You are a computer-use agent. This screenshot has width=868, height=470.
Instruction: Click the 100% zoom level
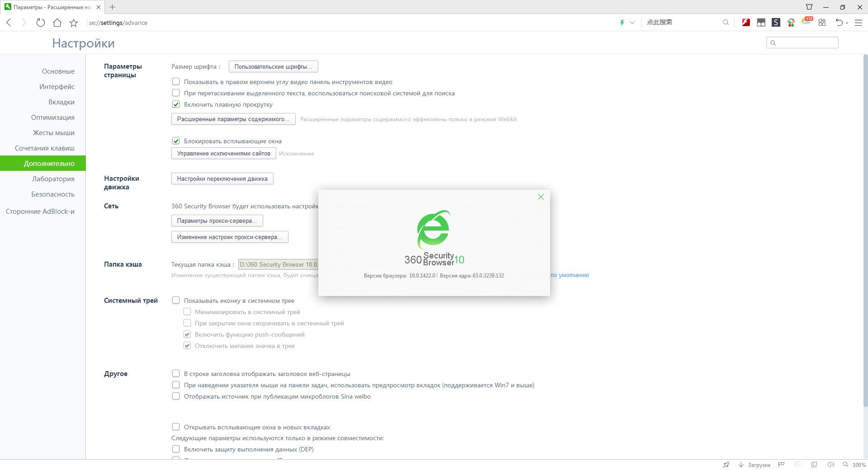[x=859, y=465]
